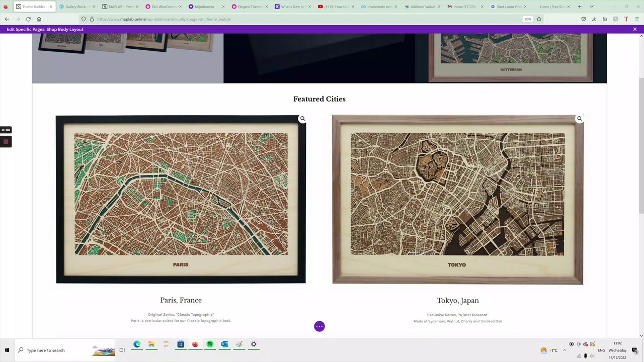Click the zoom magnifier on the Tokyo image
The height and width of the screenshot is (362, 644).
pos(580,119)
